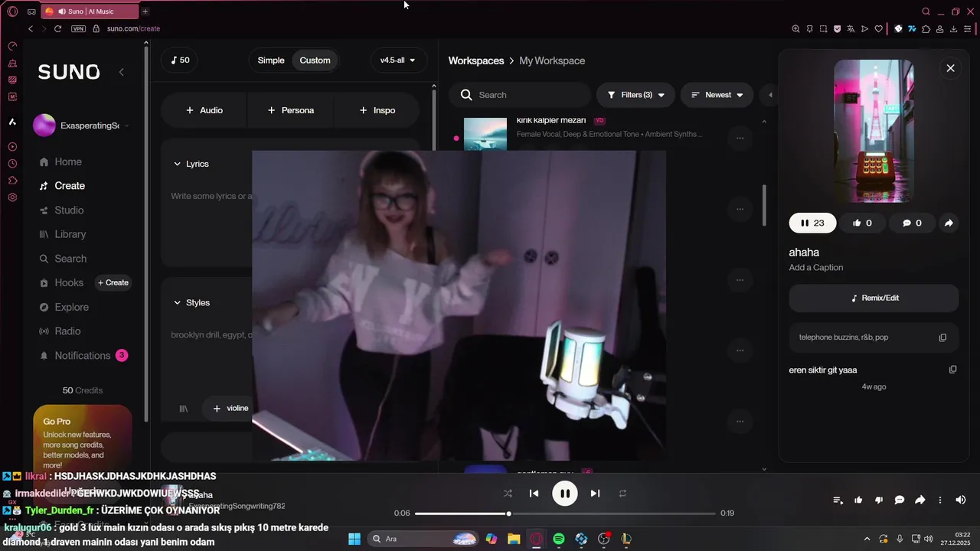980x551 pixels.
Task: Reload the suno.com page
Action: [x=57, y=28]
